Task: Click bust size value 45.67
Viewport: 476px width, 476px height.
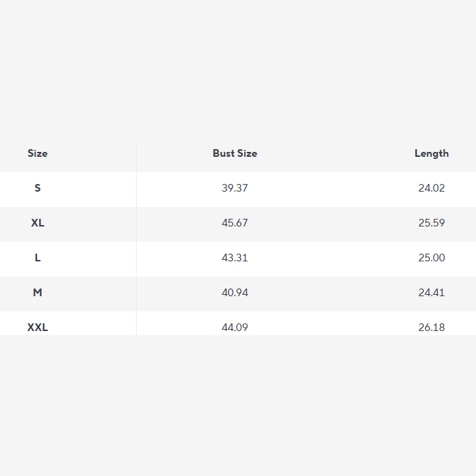Action: pos(235,223)
